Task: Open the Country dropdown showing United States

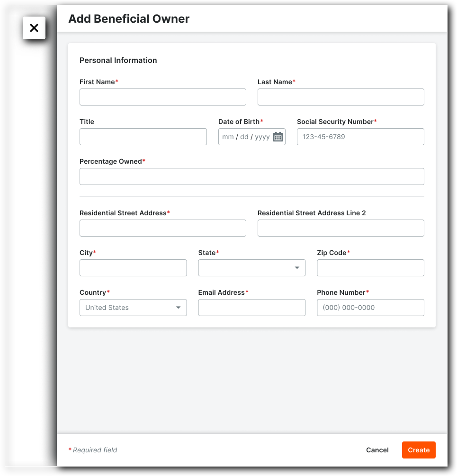Action: pos(133,308)
